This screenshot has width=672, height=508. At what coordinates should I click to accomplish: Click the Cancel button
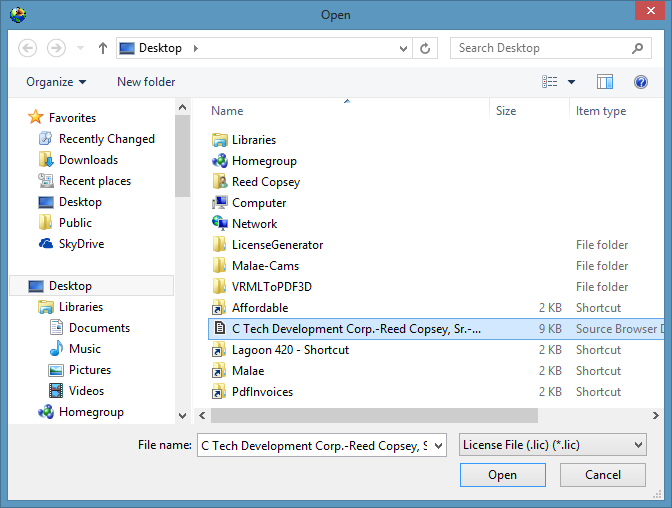pyautogui.click(x=603, y=475)
